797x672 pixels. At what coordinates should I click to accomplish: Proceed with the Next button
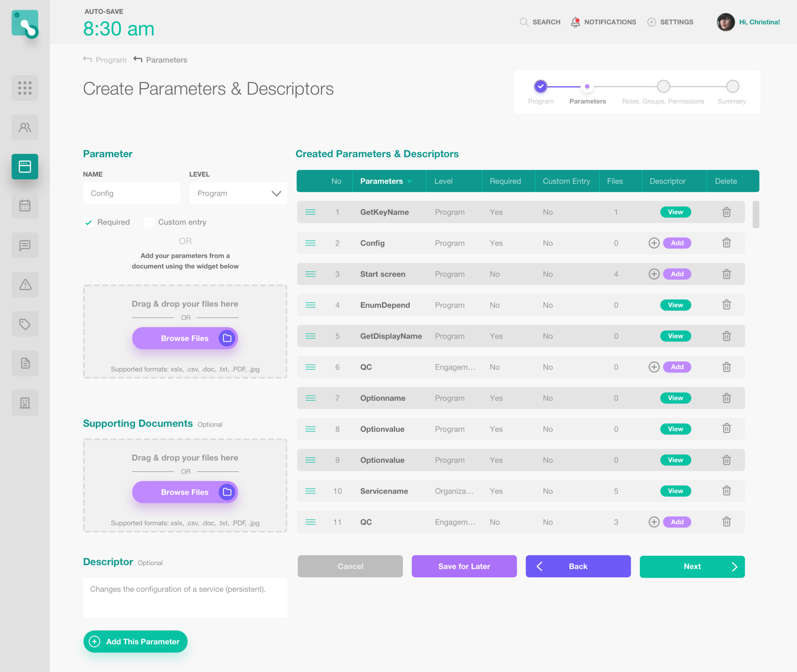point(692,566)
